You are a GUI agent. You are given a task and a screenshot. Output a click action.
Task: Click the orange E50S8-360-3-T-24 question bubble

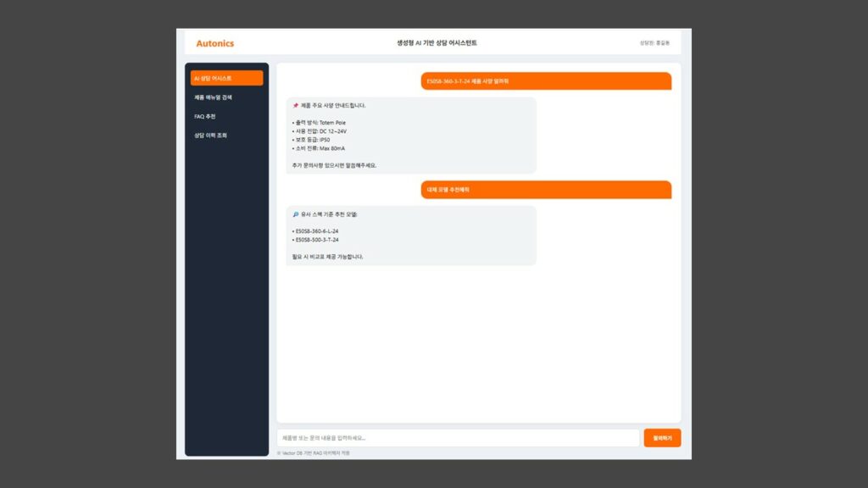point(546,81)
